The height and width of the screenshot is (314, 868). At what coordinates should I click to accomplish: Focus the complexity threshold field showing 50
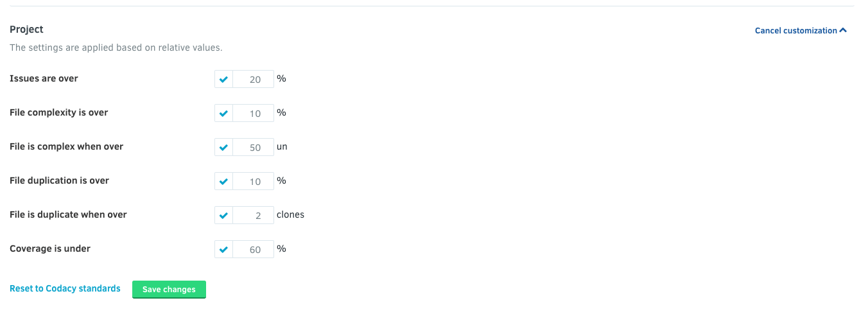pos(253,148)
